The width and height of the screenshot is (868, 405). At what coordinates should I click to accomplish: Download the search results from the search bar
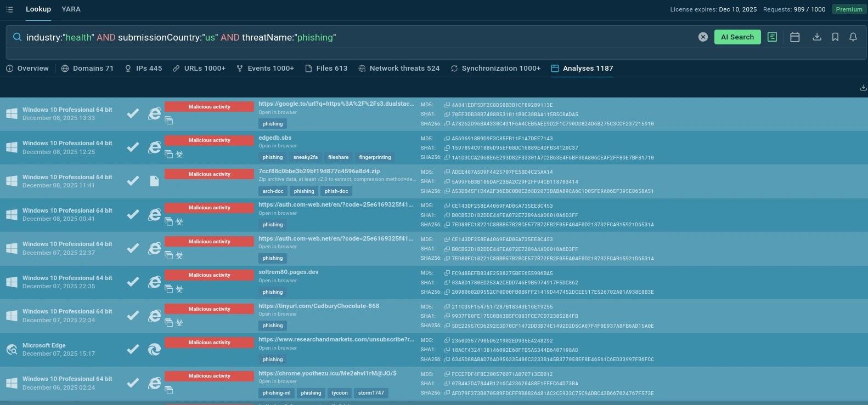pos(817,37)
